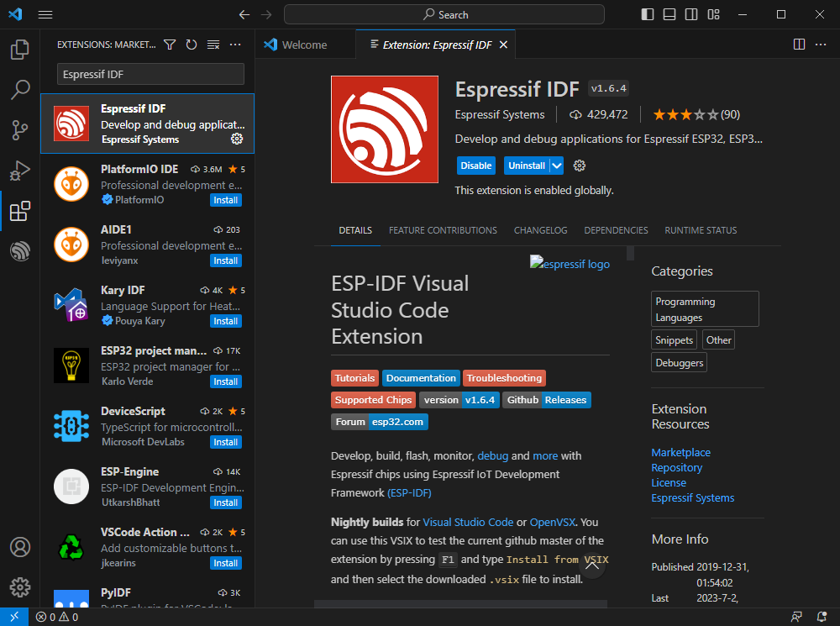
Task: Select the Details tab
Action: 355,230
